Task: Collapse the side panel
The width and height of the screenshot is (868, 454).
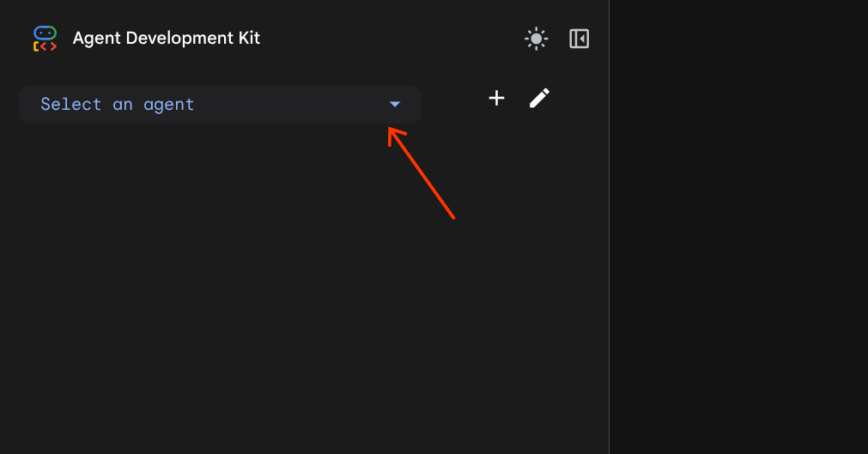Action: click(x=580, y=39)
